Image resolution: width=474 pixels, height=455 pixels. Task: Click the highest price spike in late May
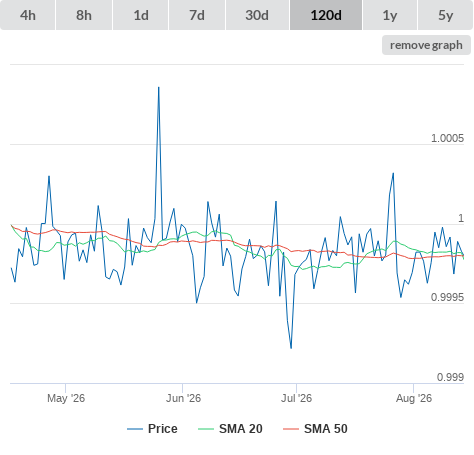point(159,88)
